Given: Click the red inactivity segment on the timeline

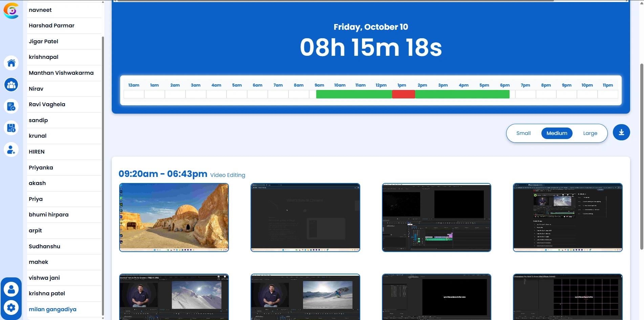Looking at the screenshot, I should [403, 94].
